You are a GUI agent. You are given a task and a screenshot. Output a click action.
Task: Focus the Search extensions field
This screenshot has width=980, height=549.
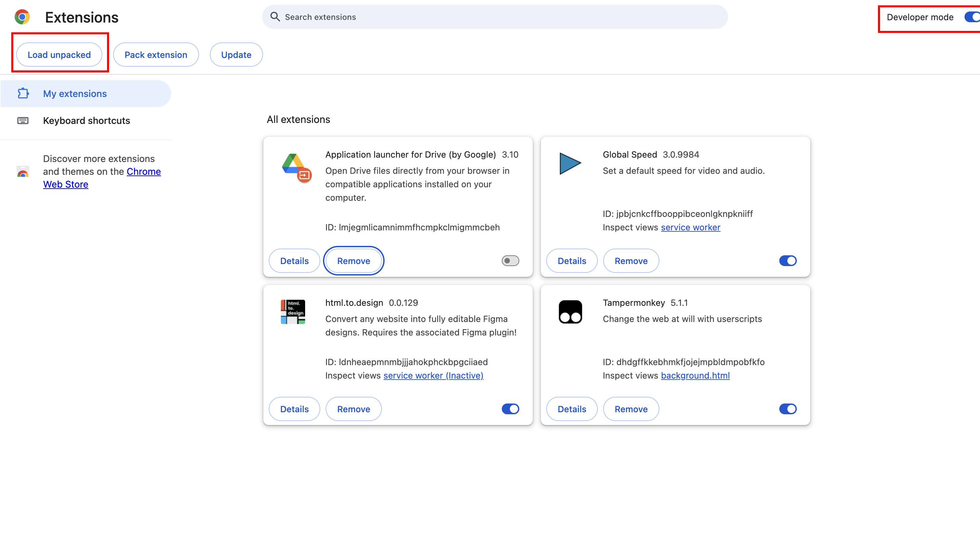pos(495,17)
